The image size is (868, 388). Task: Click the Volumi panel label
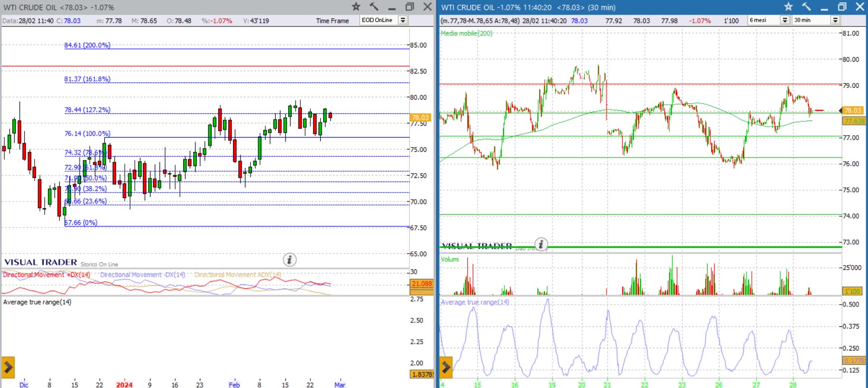(449, 259)
